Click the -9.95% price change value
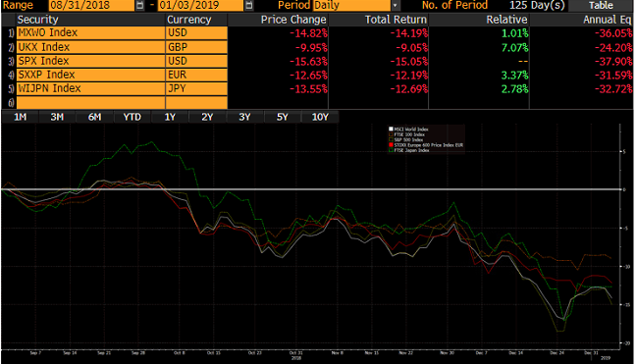The image size is (636, 364). [x=311, y=47]
